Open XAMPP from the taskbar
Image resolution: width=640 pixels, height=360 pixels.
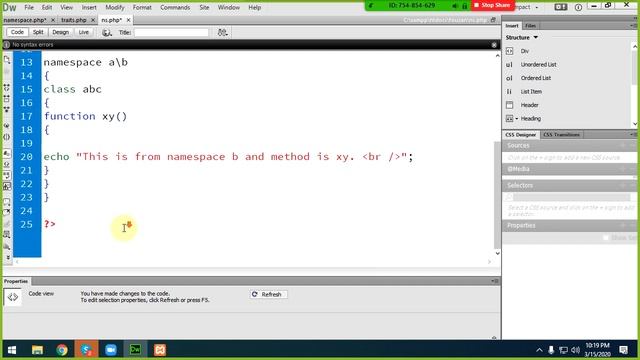160,350
